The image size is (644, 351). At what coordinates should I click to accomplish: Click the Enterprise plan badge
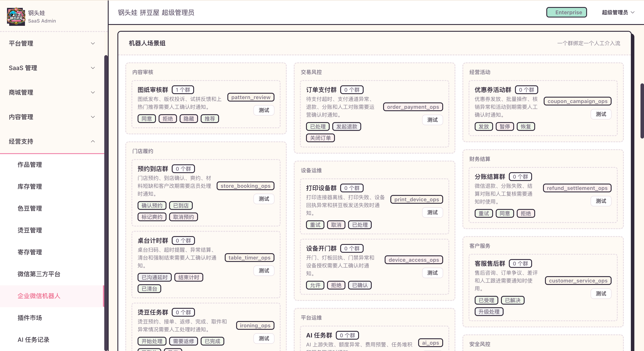[566, 12]
